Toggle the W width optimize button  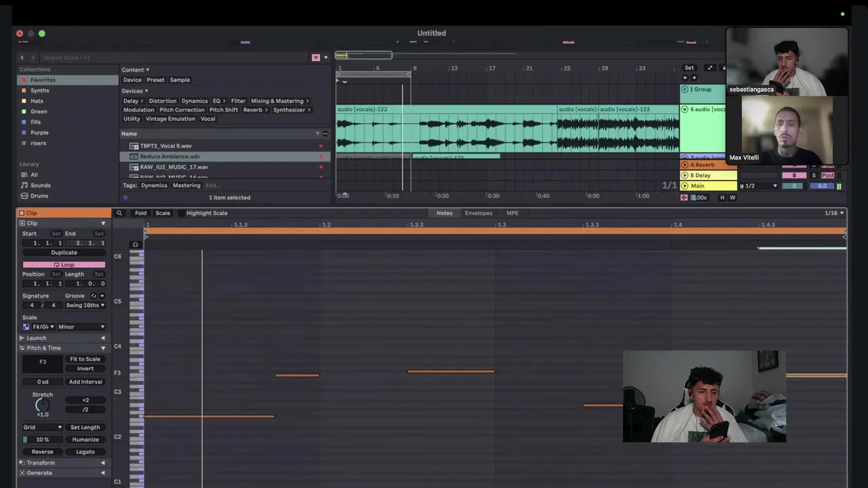tap(732, 197)
